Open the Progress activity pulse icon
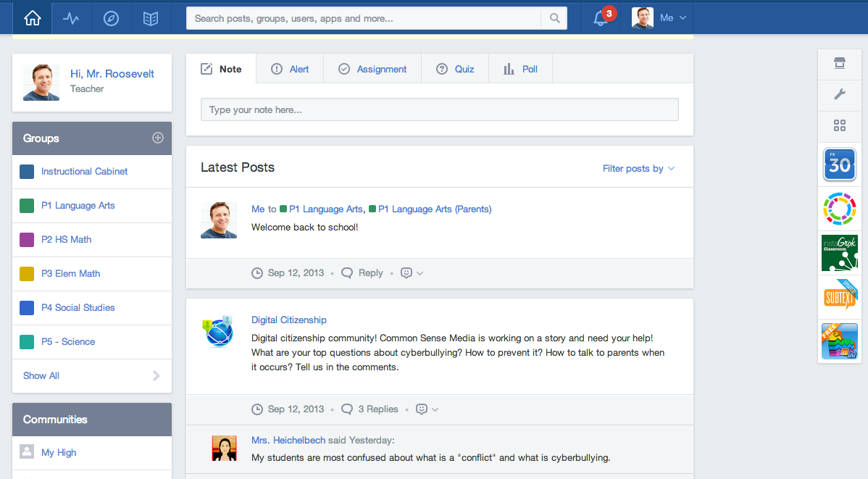 pyautogui.click(x=71, y=18)
